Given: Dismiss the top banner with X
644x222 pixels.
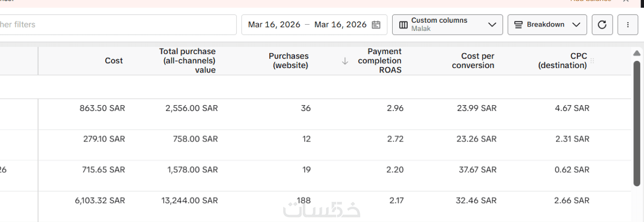Looking at the screenshot, I should coord(626,1).
